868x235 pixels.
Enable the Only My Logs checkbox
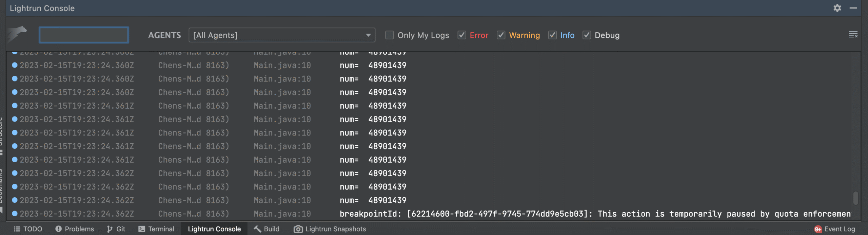[x=390, y=35]
